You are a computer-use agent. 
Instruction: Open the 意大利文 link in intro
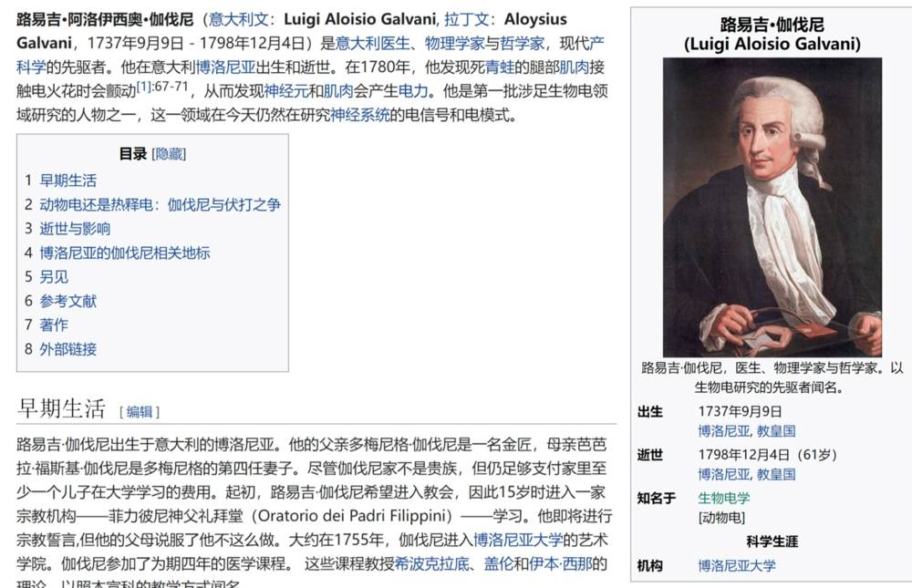pyautogui.click(x=239, y=19)
